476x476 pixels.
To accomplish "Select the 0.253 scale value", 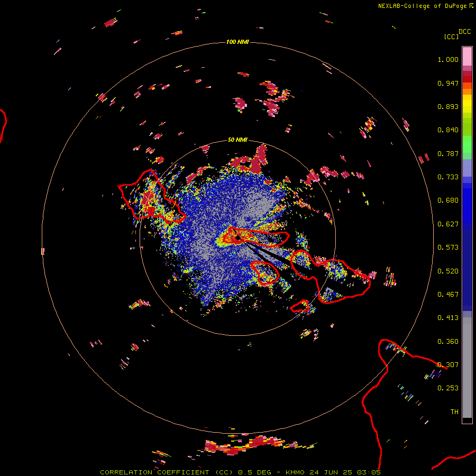I will (x=448, y=388).
